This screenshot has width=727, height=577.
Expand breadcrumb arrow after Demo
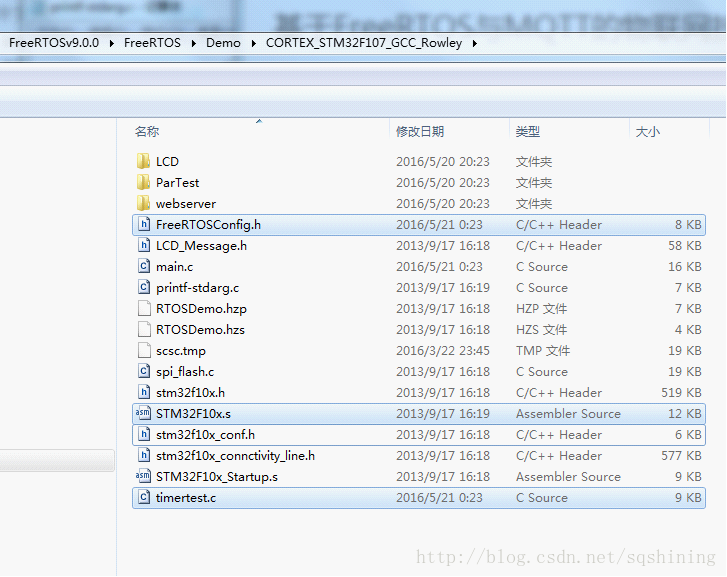tap(254, 43)
